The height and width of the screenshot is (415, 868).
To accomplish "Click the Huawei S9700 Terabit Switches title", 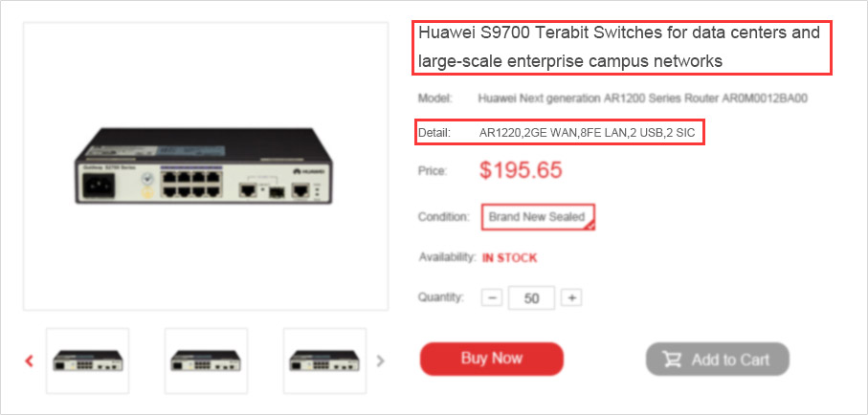I will (619, 47).
